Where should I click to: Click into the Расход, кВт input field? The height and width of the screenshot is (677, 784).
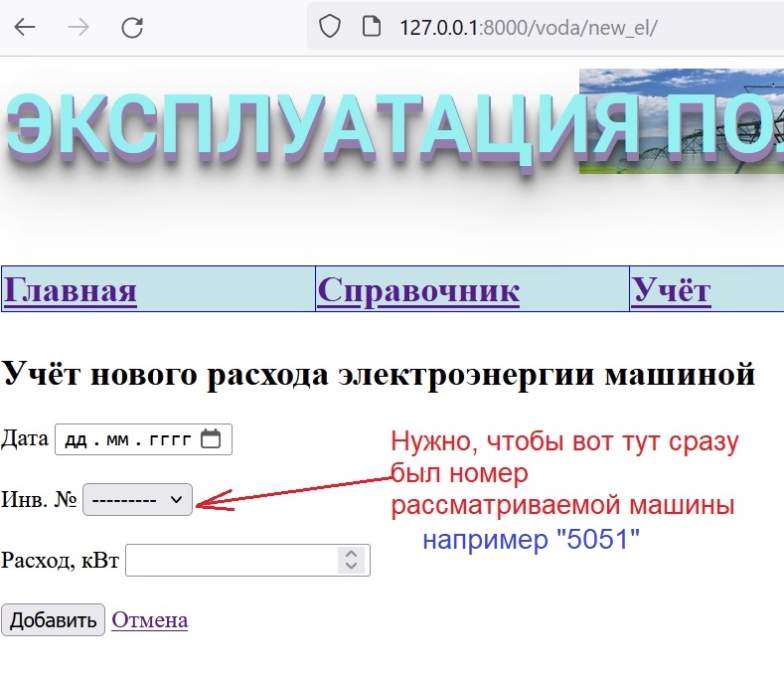tap(232, 561)
